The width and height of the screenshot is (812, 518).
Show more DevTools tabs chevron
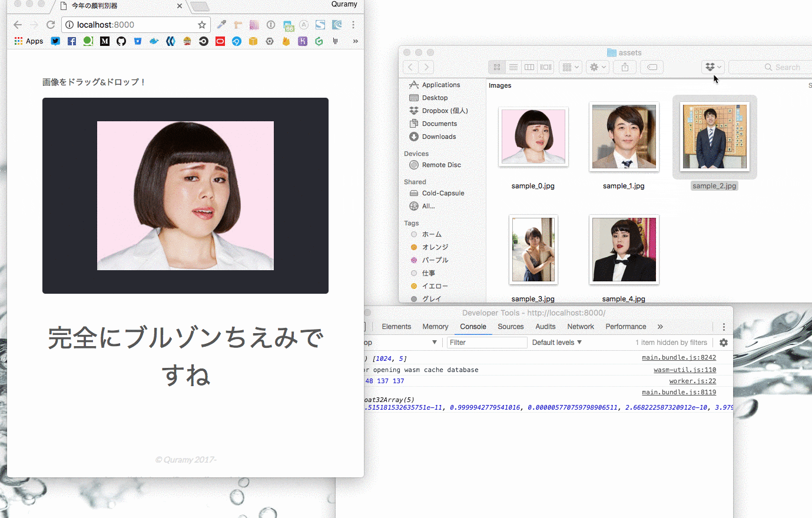pos(660,327)
